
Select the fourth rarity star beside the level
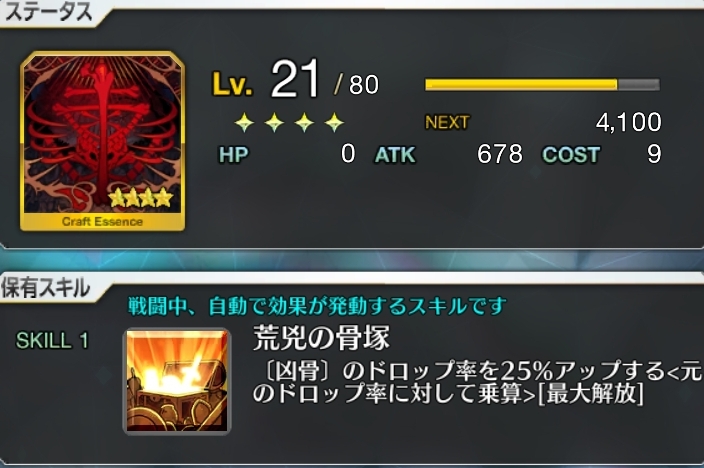tap(334, 122)
